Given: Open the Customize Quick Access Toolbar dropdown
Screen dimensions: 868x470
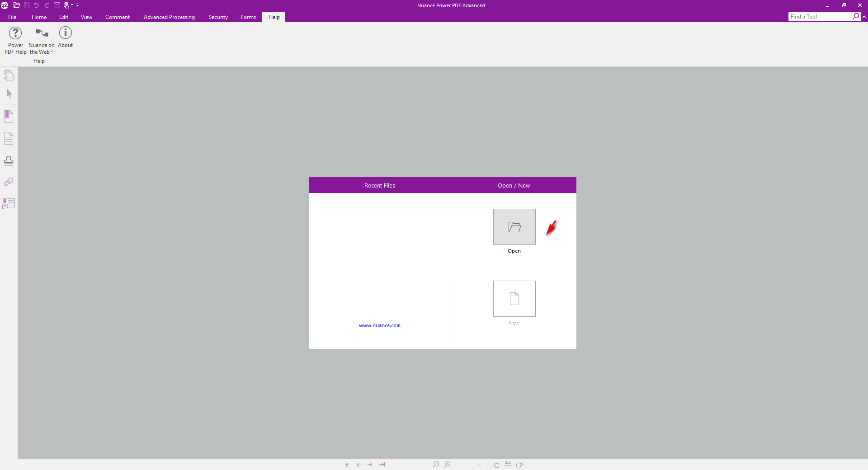Looking at the screenshot, I should [78, 5].
